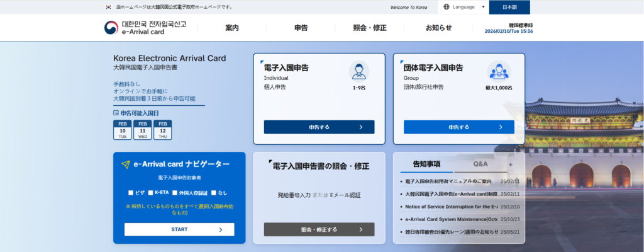Click the e-Arrival card taegeuk logo
Image resolution: width=644 pixels, height=252 pixels.
(x=111, y=28)
